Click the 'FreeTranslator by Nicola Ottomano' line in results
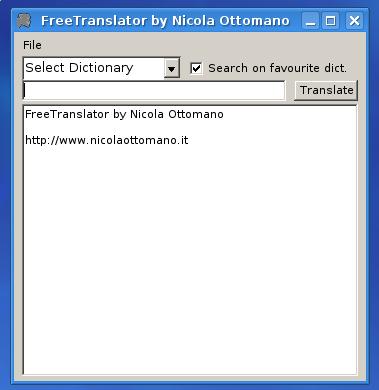Viewport: 379px width, 390px height. 124,114
